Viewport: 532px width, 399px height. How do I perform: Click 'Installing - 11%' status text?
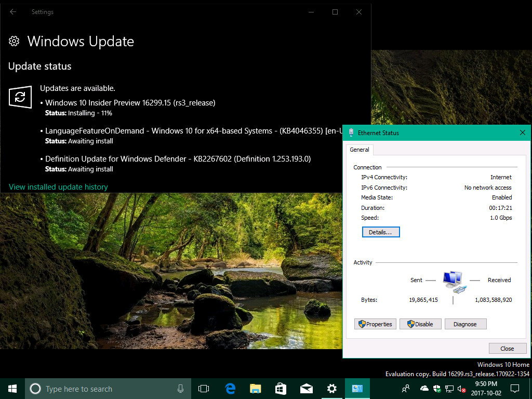pyautogui.click(x=90, y=113)
